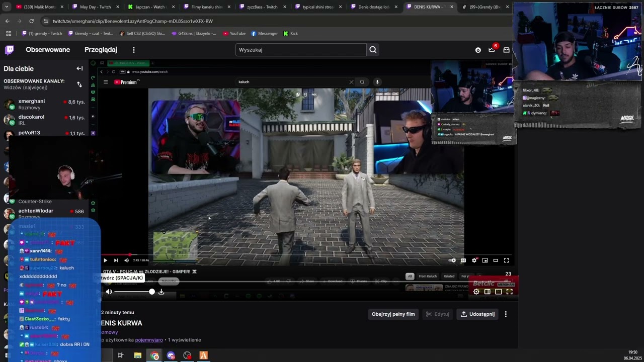Image resolution: width=644 pixels, height=362 pixels.
Task: Open achtenWlodar channel in sidebar
Action: [45, 213]
